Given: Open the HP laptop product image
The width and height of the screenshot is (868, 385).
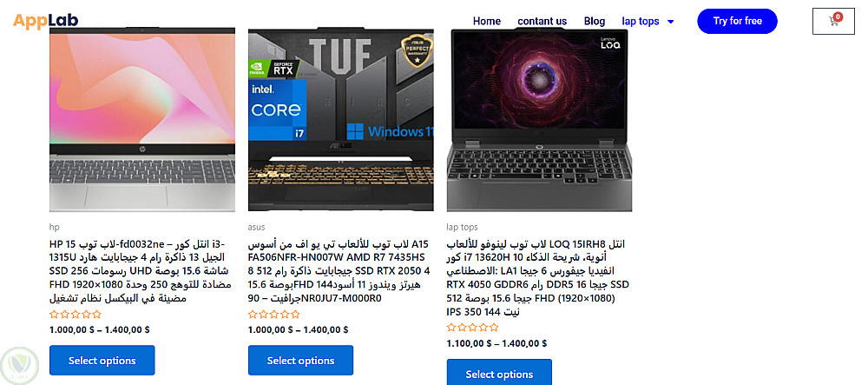Looking at the screenshot, I should [142, 120].
